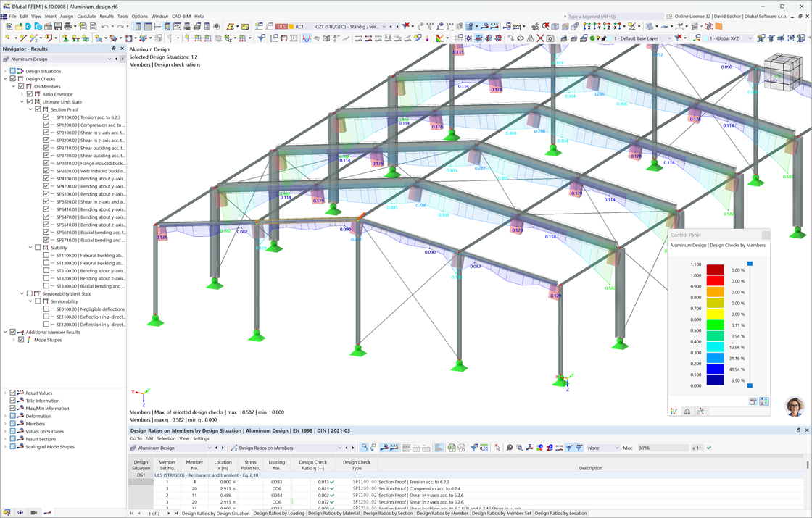
Task: Click Go To in the results table menu
Action: [138, 438]
